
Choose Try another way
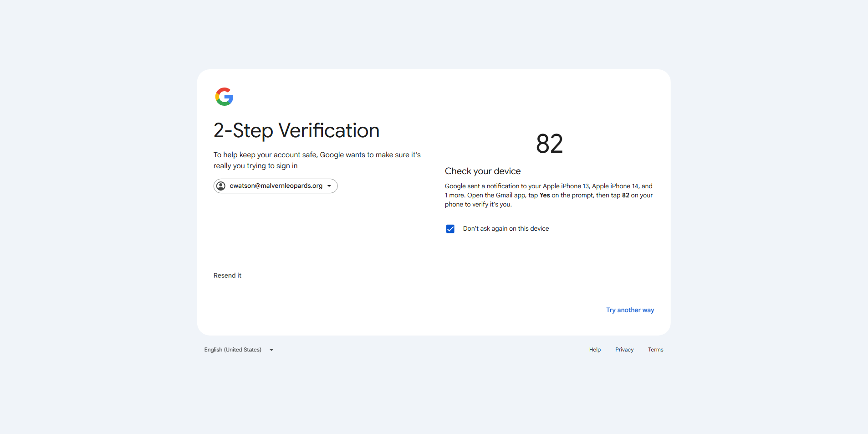tap(630, 310)
